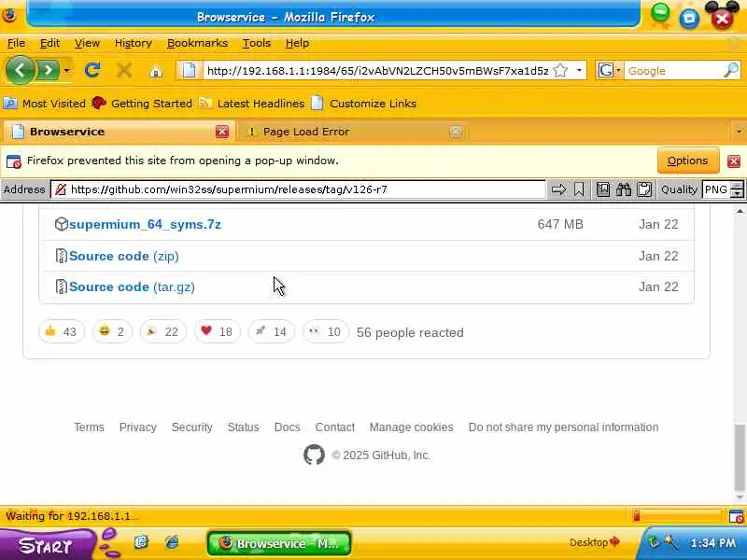The width and height of the screenshot is (747, 560).
Task: Click the Options button on the pop-up notification
Action: [688, 161]
